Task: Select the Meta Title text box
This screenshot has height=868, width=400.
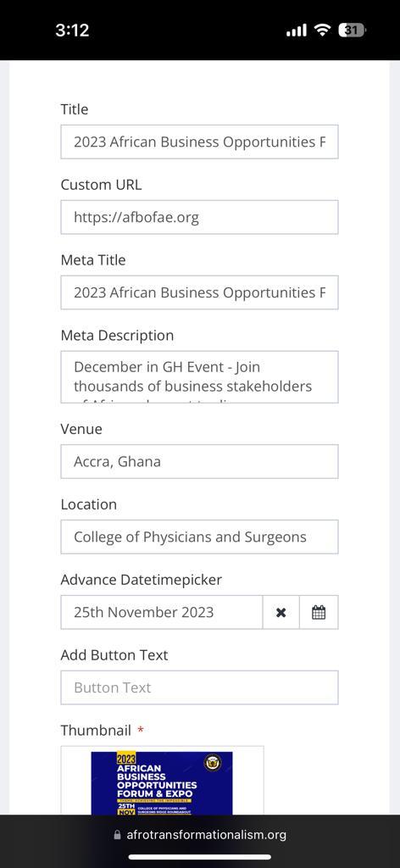Action: 199,292
